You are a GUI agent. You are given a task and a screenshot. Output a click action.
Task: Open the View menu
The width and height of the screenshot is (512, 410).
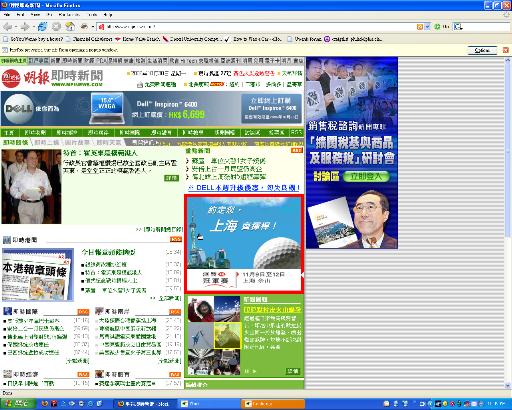pos(35,15)
